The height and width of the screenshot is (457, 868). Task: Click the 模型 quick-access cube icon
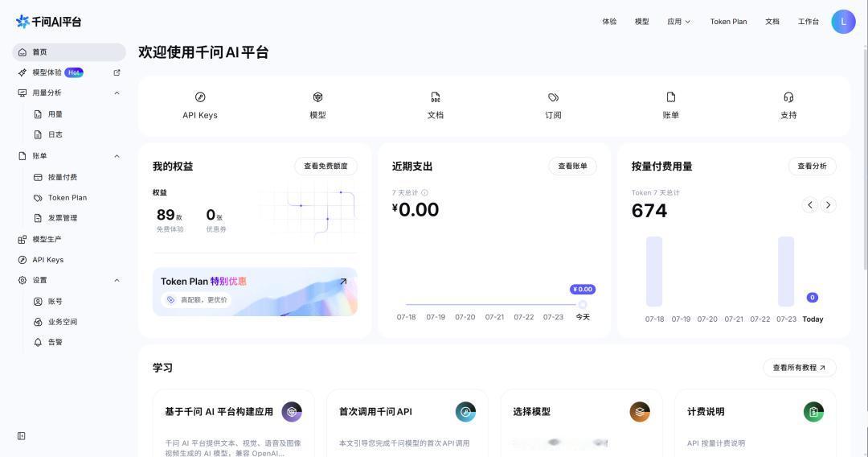point(317,97)
